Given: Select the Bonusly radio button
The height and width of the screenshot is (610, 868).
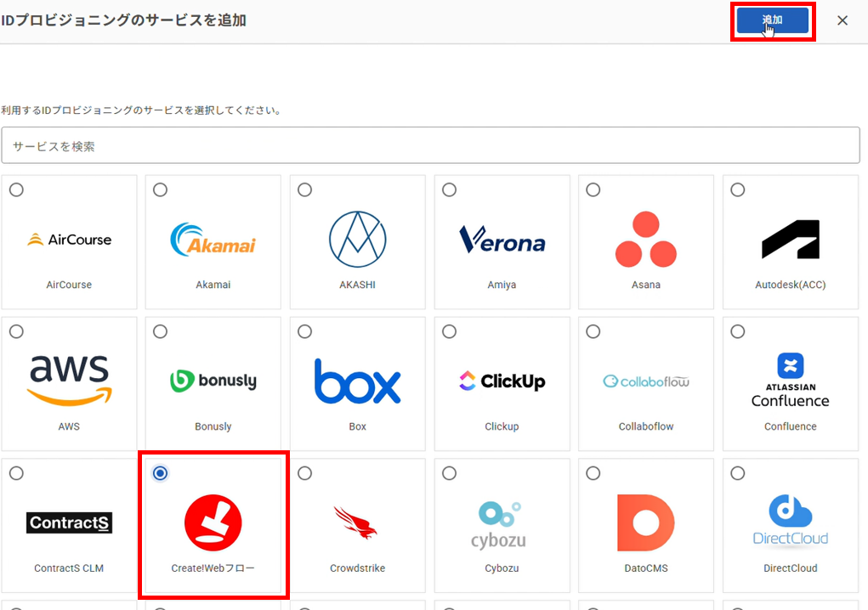Looking at the screenshot, I should coord(160,331).
